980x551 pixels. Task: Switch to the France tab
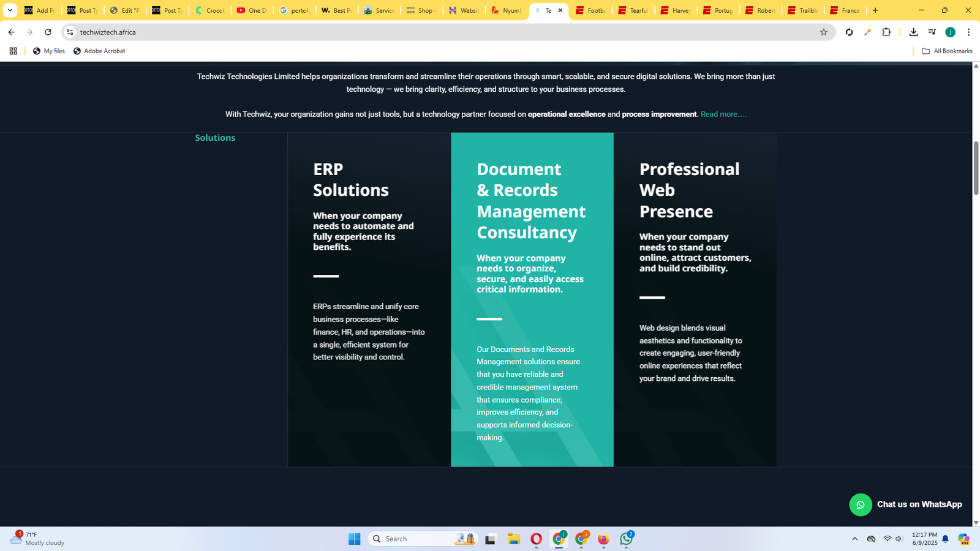(845, 10)
